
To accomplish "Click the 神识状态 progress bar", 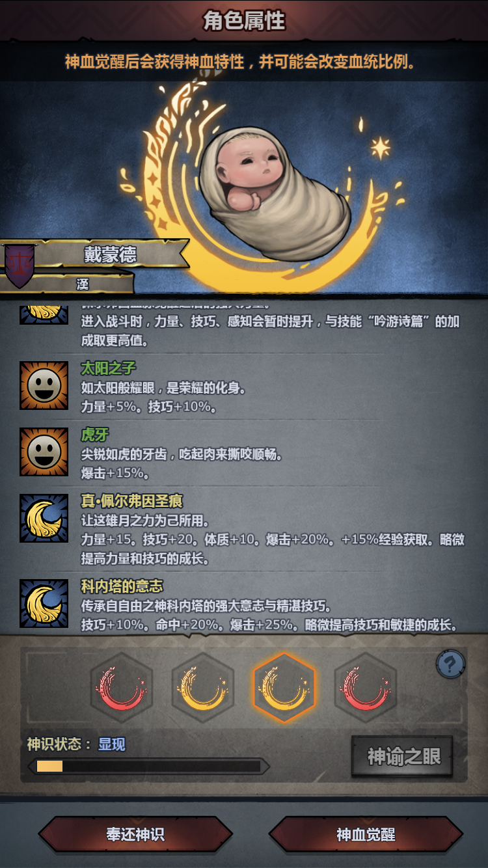I will (x=148, y=766).
